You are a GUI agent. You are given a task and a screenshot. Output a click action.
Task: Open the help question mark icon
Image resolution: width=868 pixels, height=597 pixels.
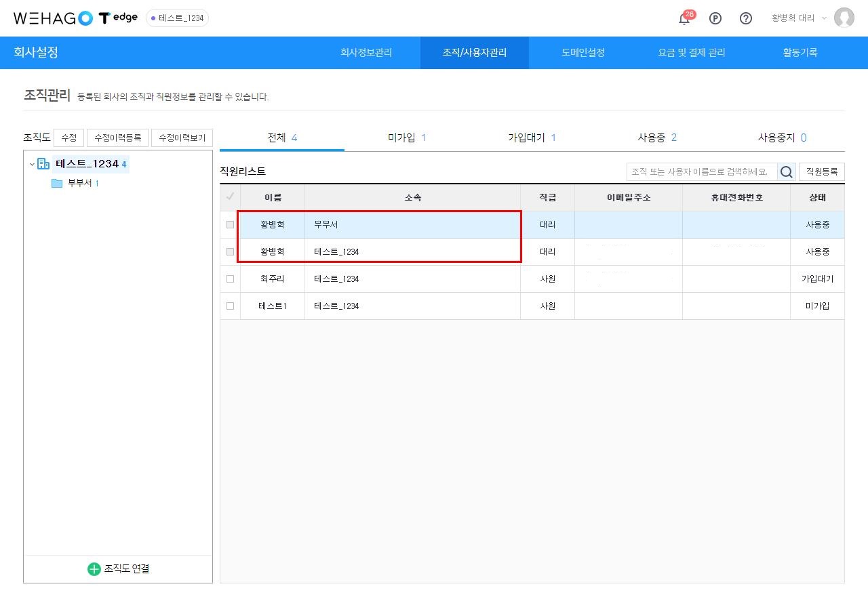745,18
